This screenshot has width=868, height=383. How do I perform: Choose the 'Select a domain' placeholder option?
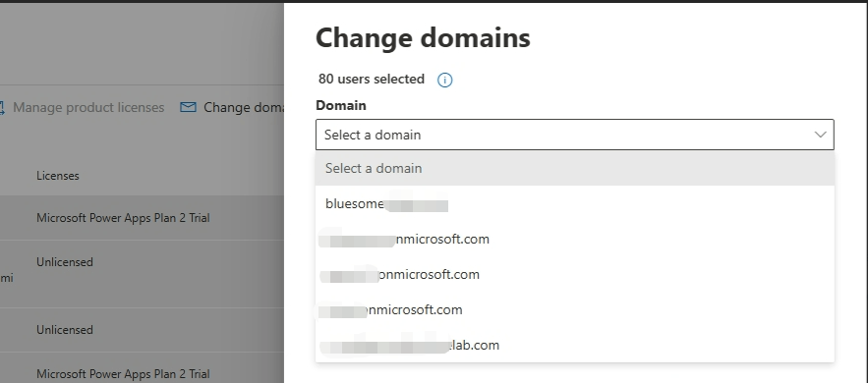pos(575,168)
